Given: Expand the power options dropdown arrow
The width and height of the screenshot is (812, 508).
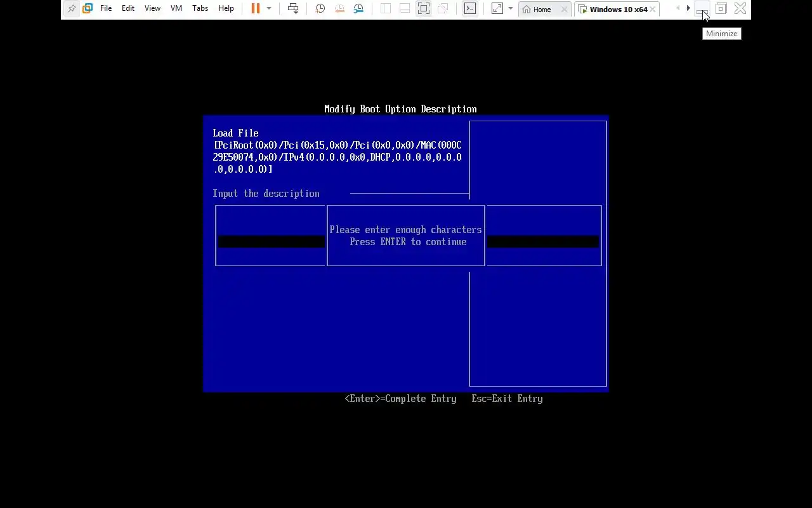Looking at the screenshot, I should 269,9.
